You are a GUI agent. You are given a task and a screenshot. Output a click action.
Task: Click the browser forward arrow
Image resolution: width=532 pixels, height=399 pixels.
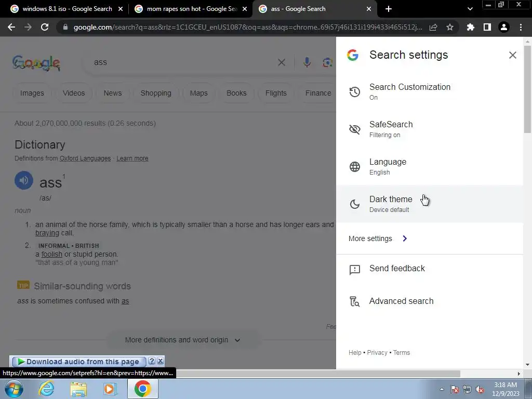point(28,27)
